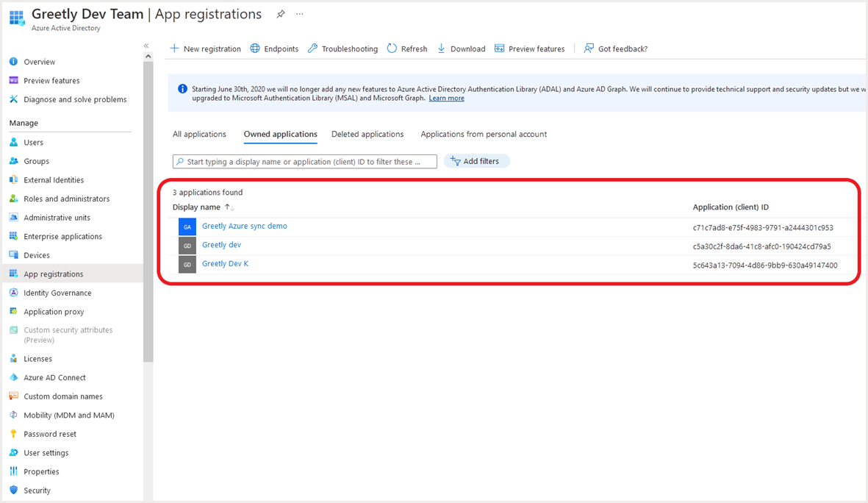Open the Greetly Azure sync demo app
Image resolution: width=868 pixels, height=503 pixels.
coord(245,226)
